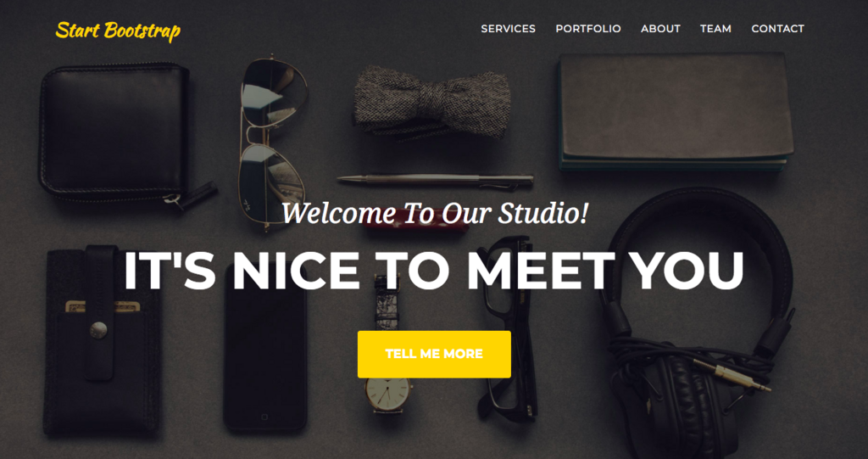Click the metal pen under the bow tie
Viewport: 868px width, 459px height.
[x=435, y=180]
